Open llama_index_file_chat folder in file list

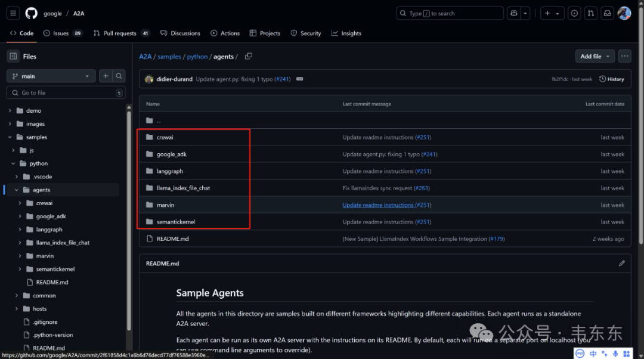tap(183, 188)
